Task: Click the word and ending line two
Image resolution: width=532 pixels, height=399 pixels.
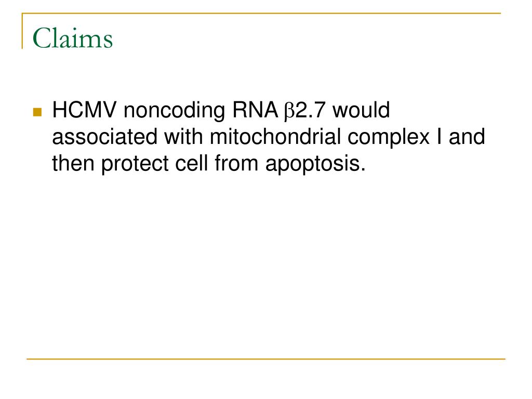Action: tap(467, 137)
